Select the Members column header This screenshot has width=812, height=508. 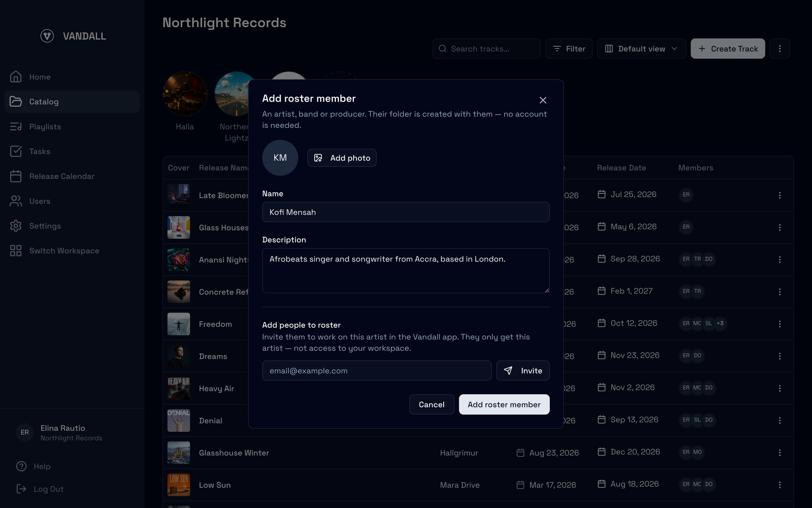696,168
